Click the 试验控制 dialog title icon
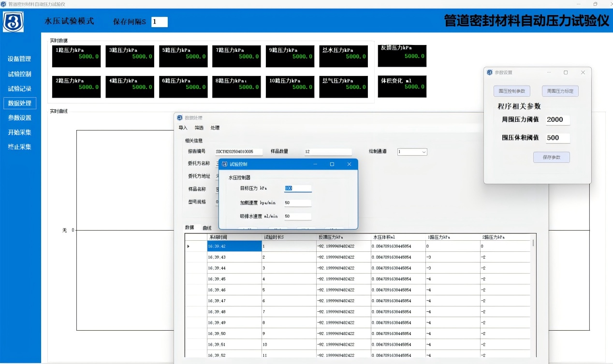The width and height of the screenshot is (613, 364). 224,164
